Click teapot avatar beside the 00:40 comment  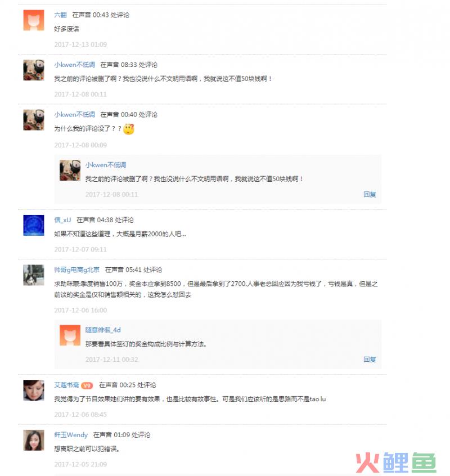tap(34, 120)
